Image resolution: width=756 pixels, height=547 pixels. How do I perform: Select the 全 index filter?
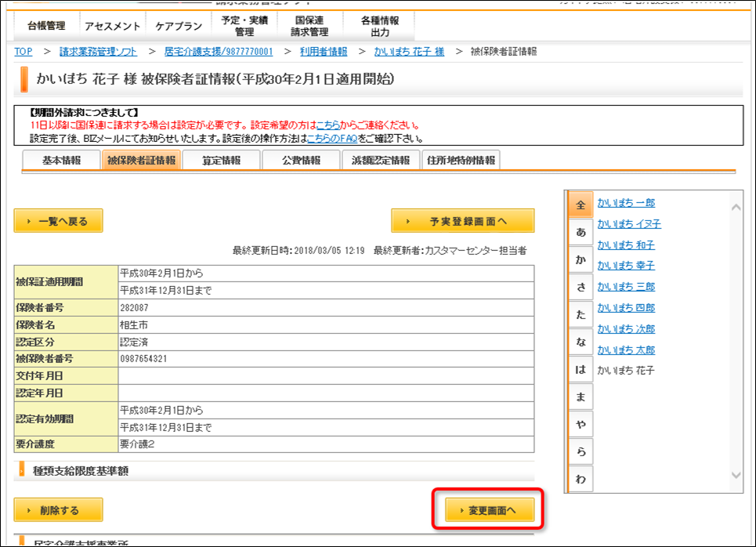pyautogui.click(x=581, y=205)
